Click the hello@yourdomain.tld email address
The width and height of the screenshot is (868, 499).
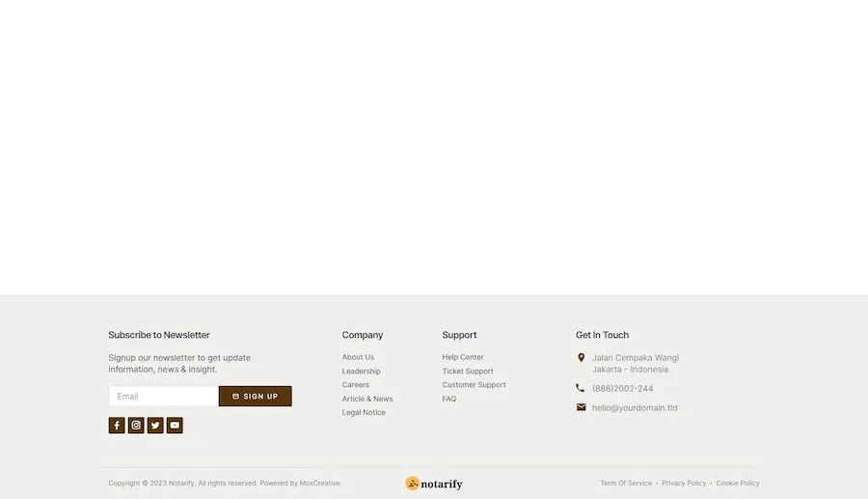click(x=635, y=407)
